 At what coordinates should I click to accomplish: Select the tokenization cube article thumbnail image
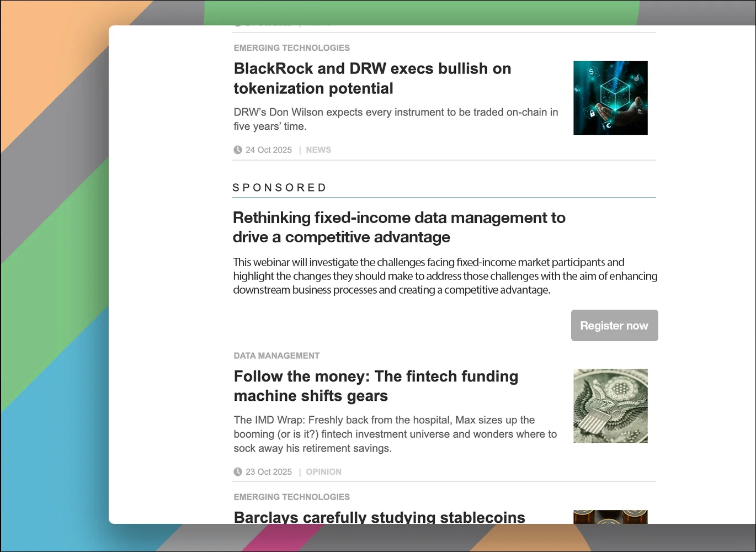610,98
